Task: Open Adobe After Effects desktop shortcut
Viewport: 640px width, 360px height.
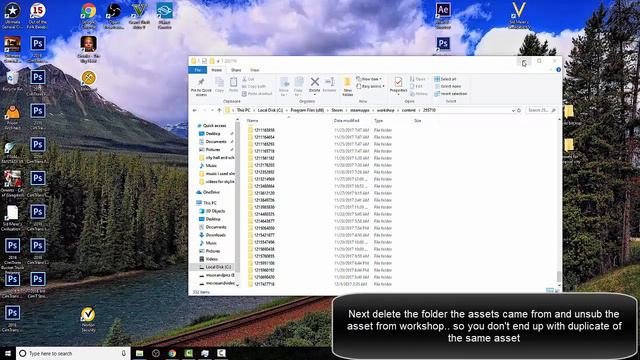Action: tap(443, 16)
